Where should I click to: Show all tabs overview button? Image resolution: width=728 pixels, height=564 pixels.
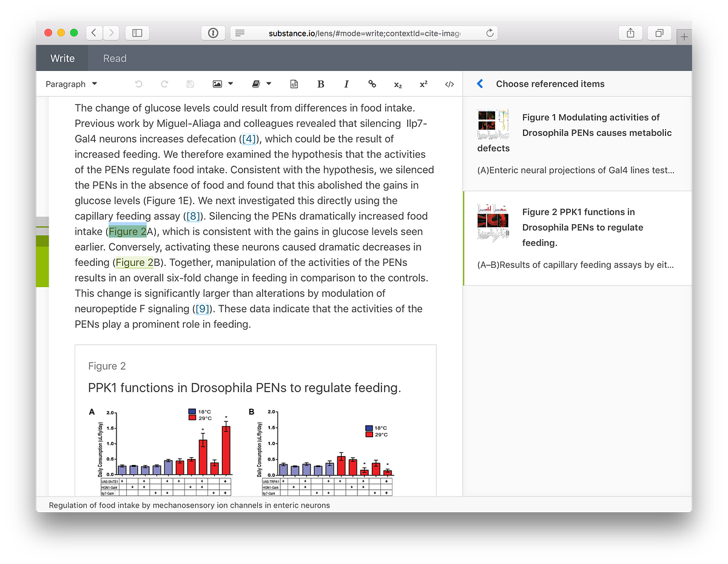click(659, 33)
